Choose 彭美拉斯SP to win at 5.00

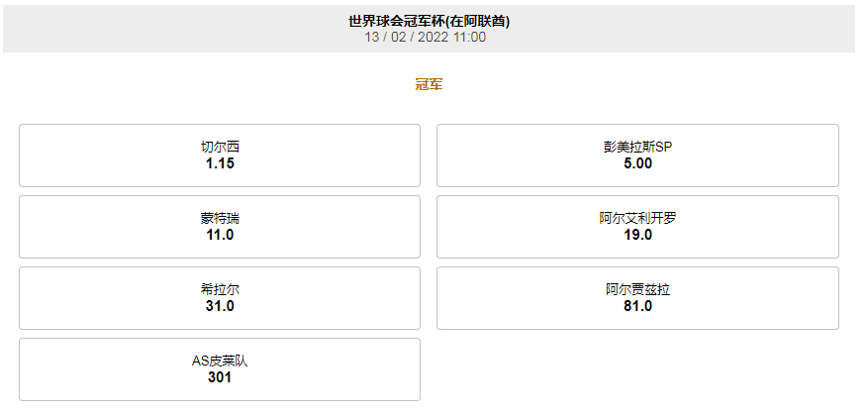(x=637, y=156)
